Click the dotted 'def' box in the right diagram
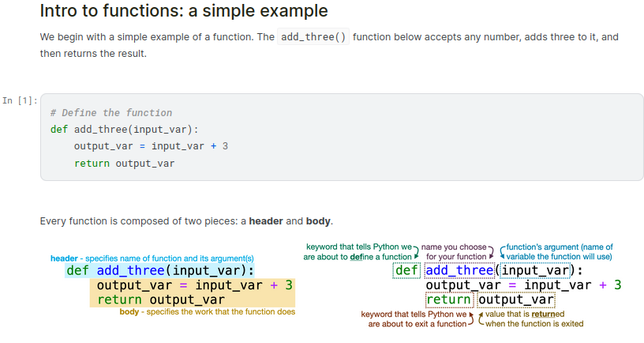Image resolution: width=644 pixels, height=343 pixels. tap(407, 271)
